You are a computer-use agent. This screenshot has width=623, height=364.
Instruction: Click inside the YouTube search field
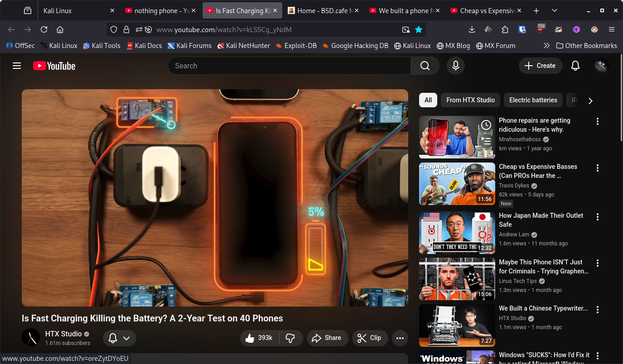tap(290, 66)
